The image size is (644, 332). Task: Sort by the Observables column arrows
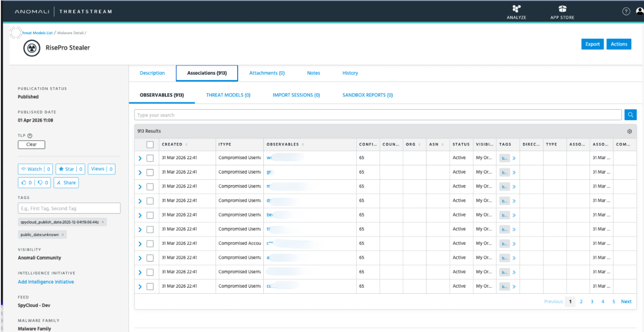[304, 145]
